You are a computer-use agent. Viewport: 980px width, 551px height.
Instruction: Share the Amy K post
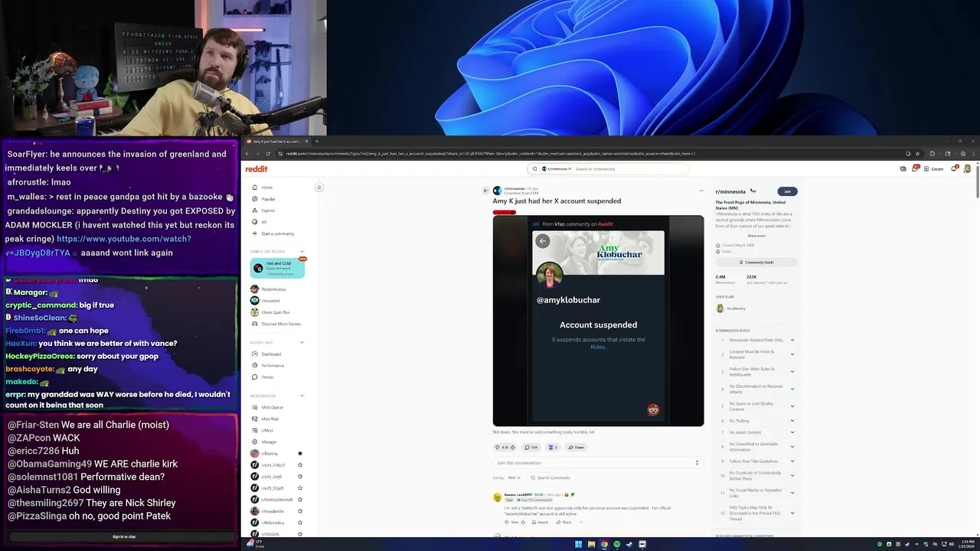[577, 447]
